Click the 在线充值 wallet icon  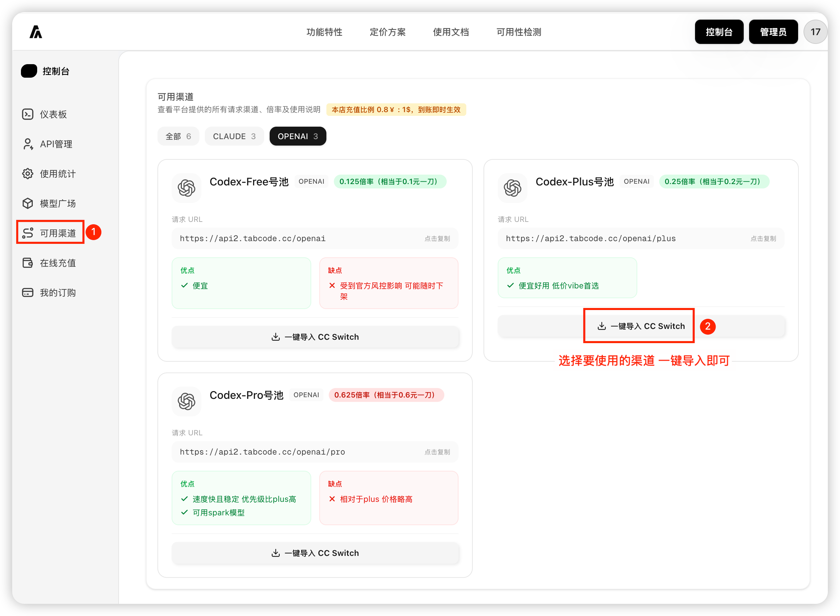tap(28, 263)
